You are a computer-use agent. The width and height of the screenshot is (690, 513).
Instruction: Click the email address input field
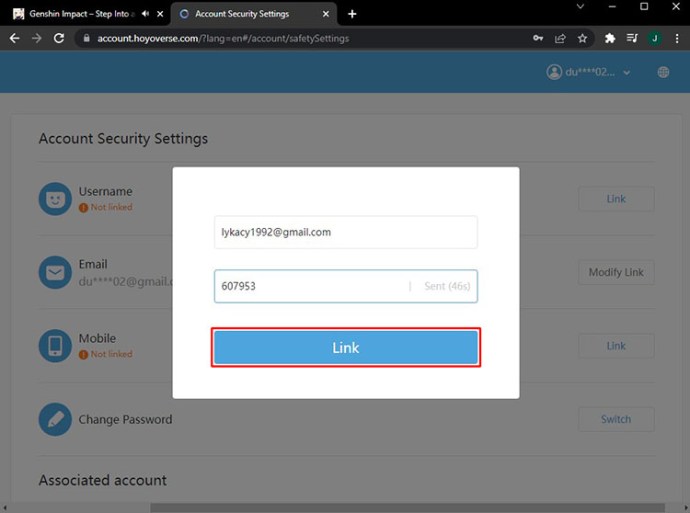click(x=345, y=232)
